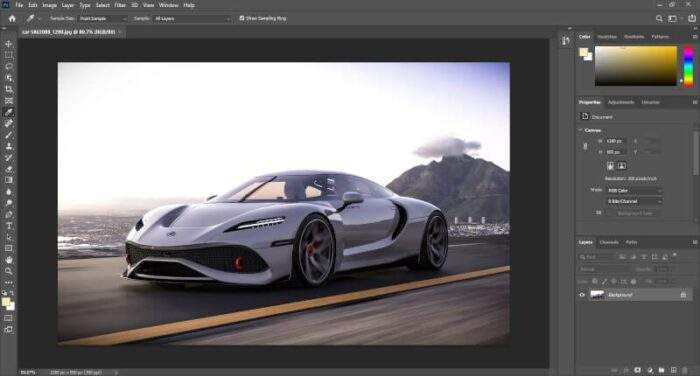Click the Home icon in options bar

click(12, 18)
